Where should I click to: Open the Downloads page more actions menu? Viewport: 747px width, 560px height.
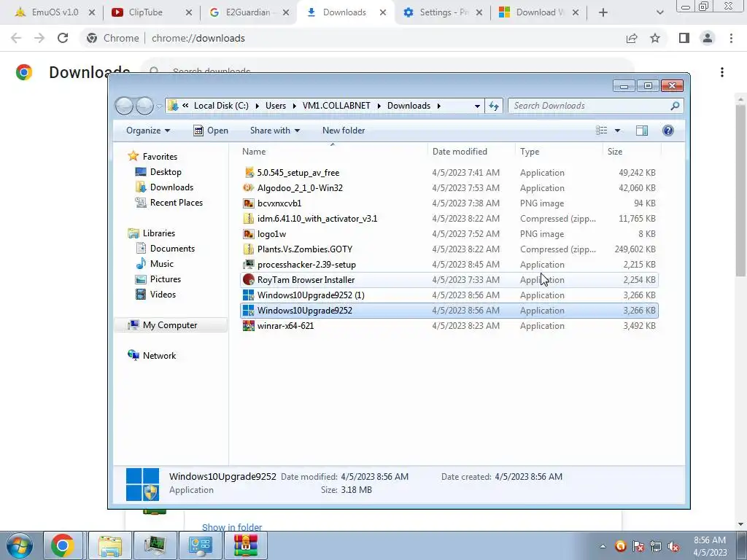722,72
